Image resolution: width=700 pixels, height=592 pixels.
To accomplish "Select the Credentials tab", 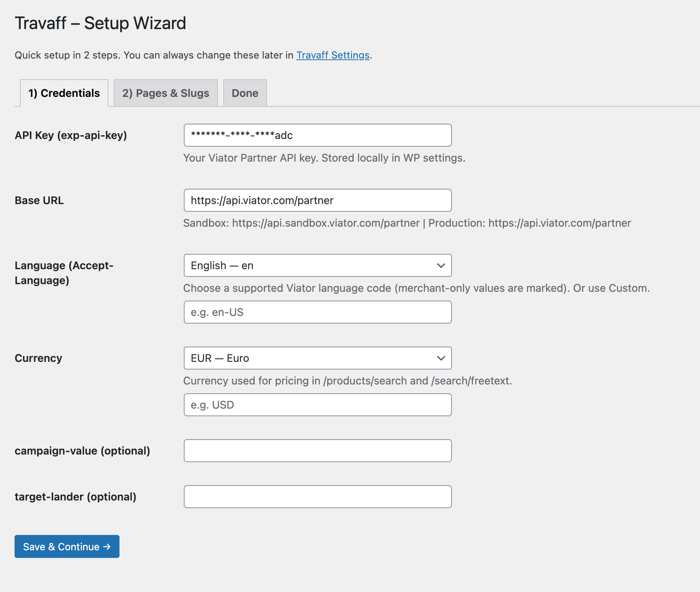I will coord(64,93).
